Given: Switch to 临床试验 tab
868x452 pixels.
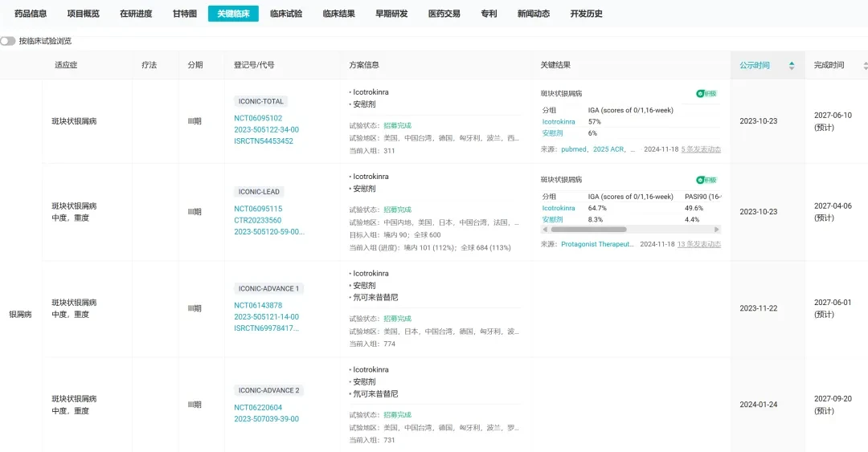Looking at the screenshot, I should pyautogui.click(x=286, y=14).
